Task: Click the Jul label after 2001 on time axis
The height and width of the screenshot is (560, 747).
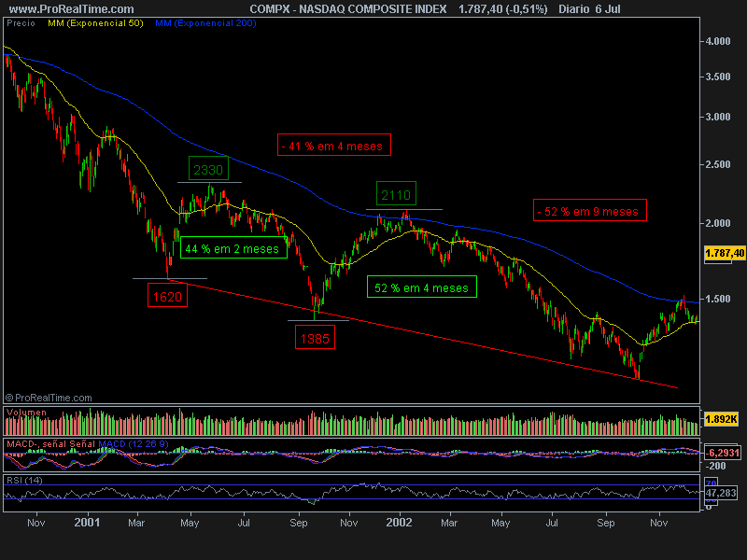Action: pyautogui.click(x=244, y=523)
